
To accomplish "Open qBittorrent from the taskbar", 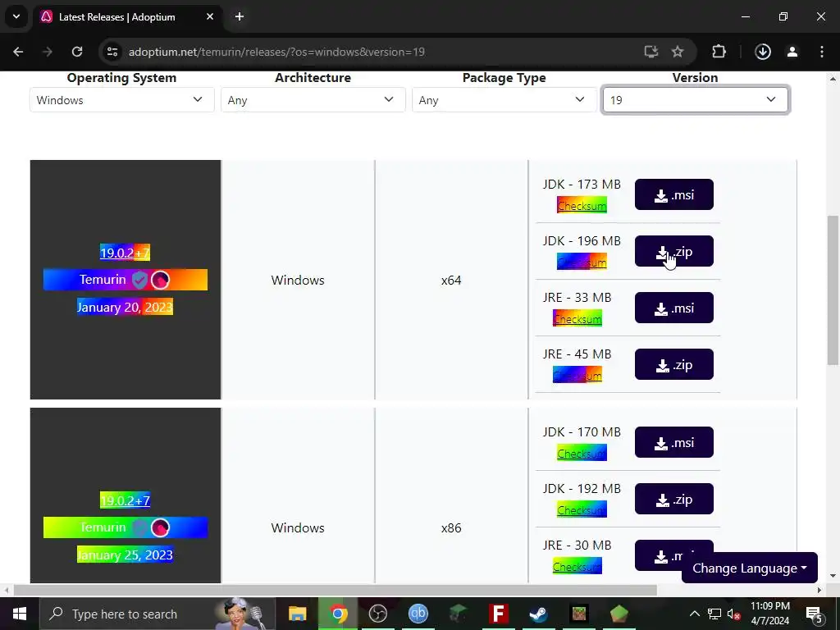I will coord(418,614).
